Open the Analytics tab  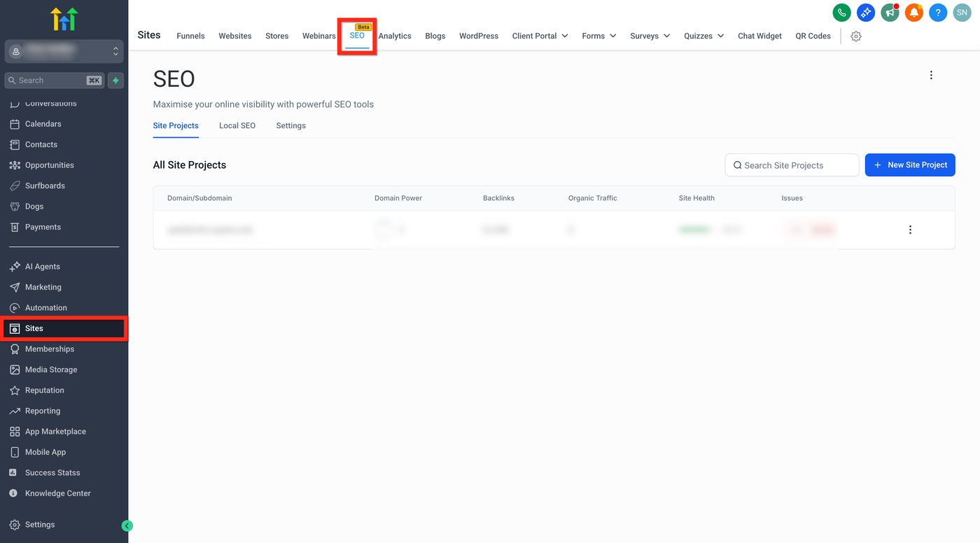tap(395, 36)
